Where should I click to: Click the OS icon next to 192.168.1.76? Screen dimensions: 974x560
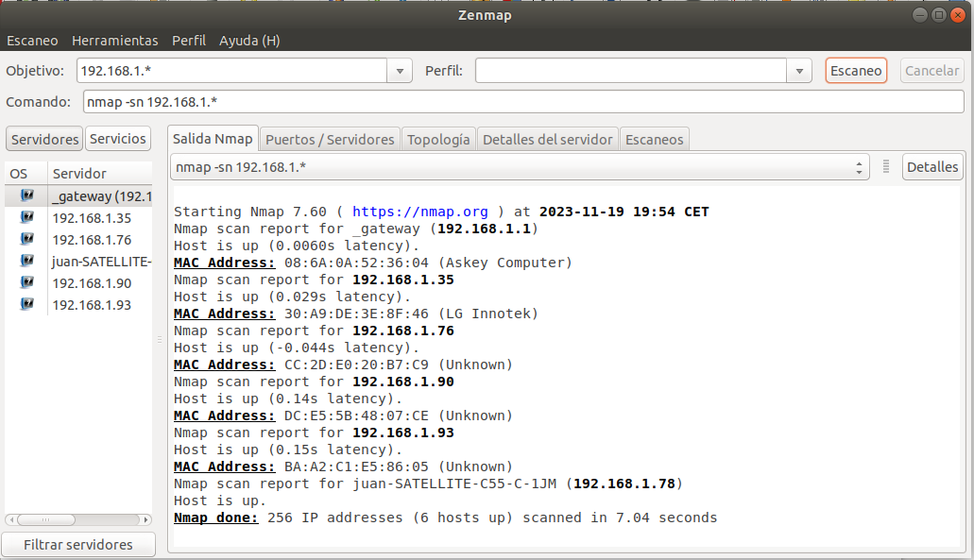[x=27, y=240]
